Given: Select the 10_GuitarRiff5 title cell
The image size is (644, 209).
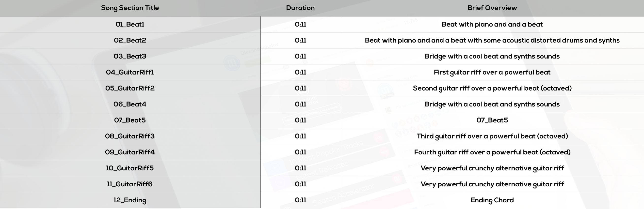Looking at the screenshot, I should (130, 168).
